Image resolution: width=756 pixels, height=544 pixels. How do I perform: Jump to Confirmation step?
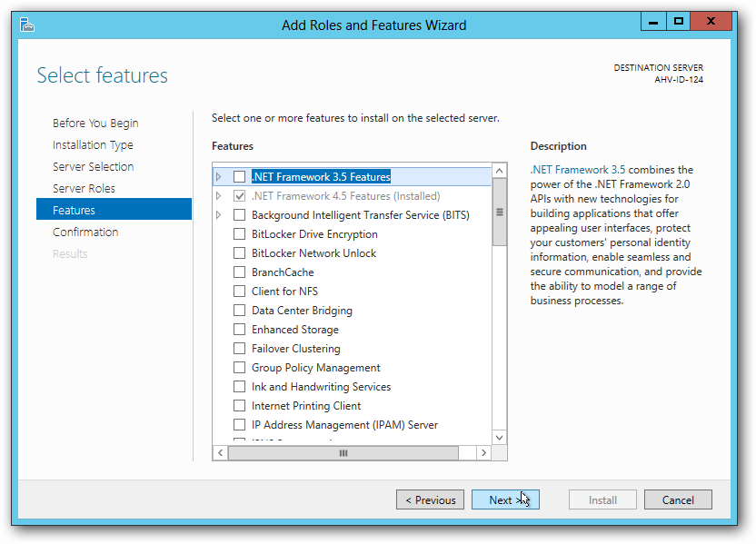(85, 232)
